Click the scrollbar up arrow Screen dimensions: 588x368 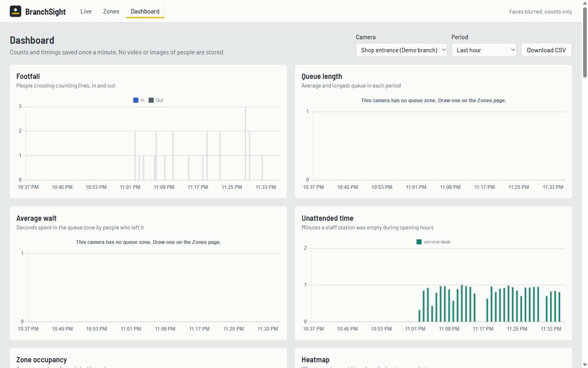point(585,3)
